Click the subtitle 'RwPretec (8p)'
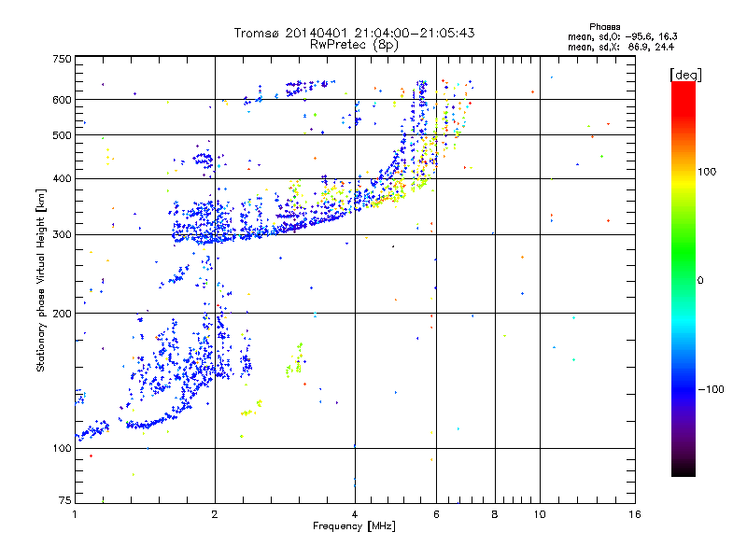The height and width of the screenshot is (560, 747). 354,45
